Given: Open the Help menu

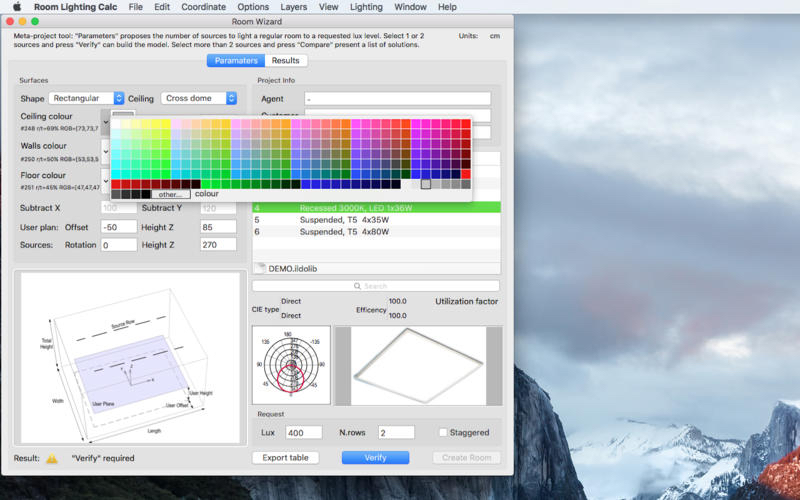Looking at the screenshot, I should click(447, 7).
